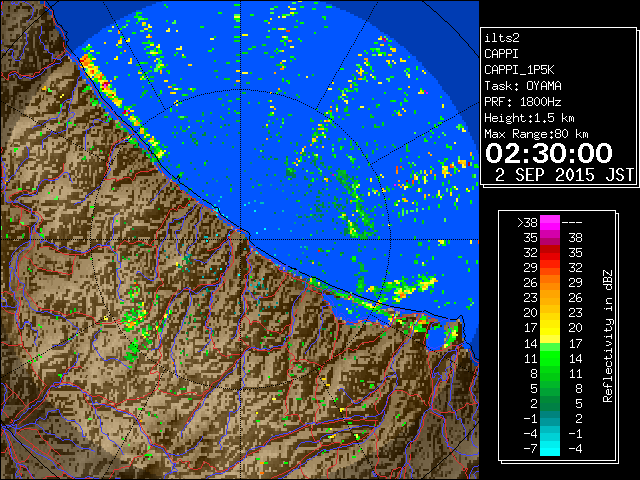Viewport: 640px width, 480px height.
Task: Click the 'CAPPI_1P5K' text
Action: 519,70
